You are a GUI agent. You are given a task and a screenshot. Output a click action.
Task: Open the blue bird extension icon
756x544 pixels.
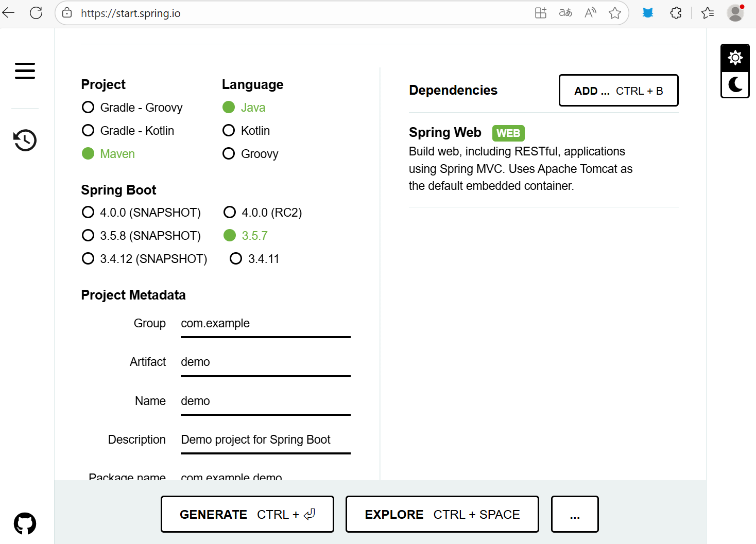pos(648,13)
